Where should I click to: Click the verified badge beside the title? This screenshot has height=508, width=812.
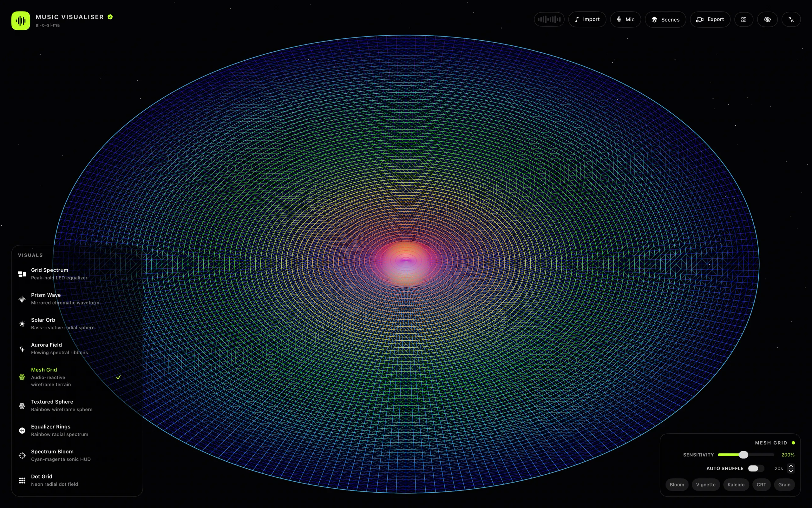110,17
